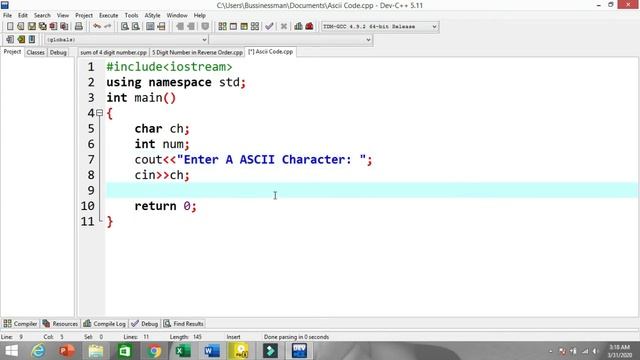Open the Replace dialog icon

point(136,27)
